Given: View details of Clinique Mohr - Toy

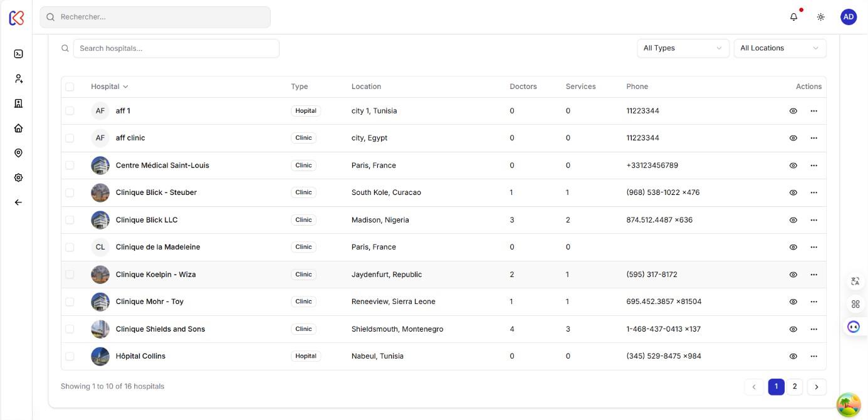Looking at the screenshot, I should [x=793, y=301].
